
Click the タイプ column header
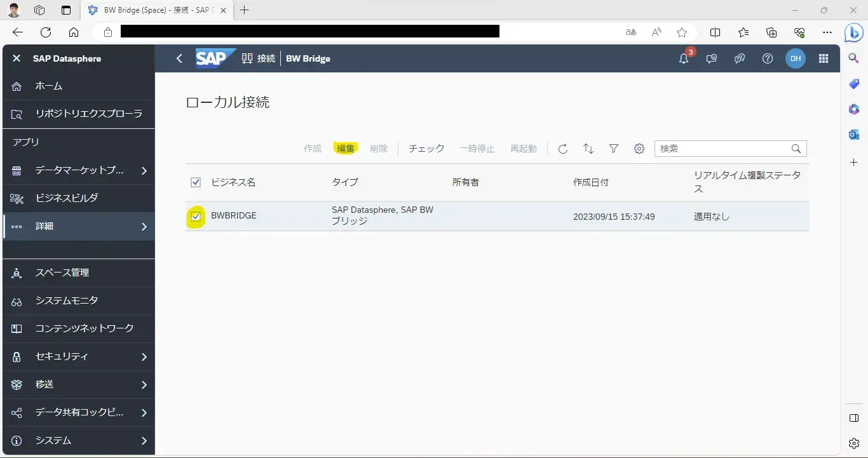tap(345, 182)
